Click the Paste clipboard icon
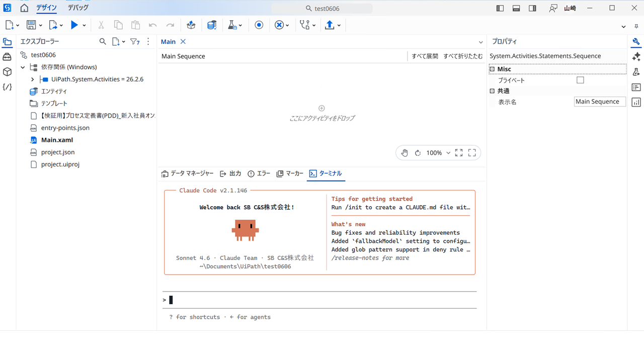This screenshot has width=644, height=362. coord(135,25)
